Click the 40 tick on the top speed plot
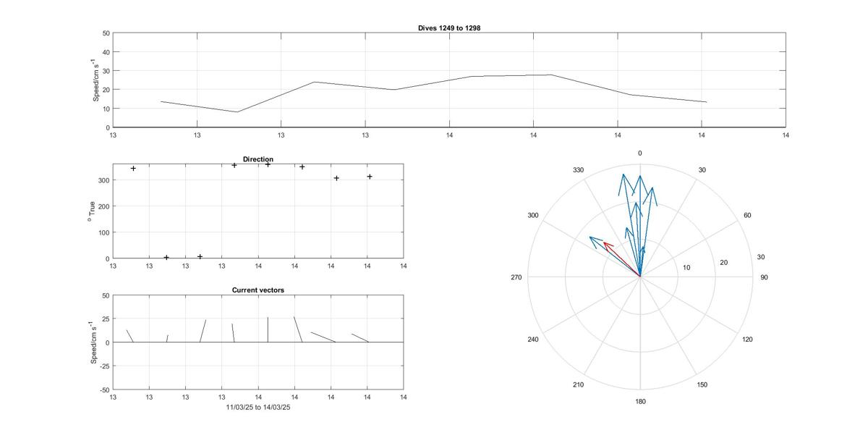The width and height of the screenshot is (868, 438). click(x=106, y=52)
